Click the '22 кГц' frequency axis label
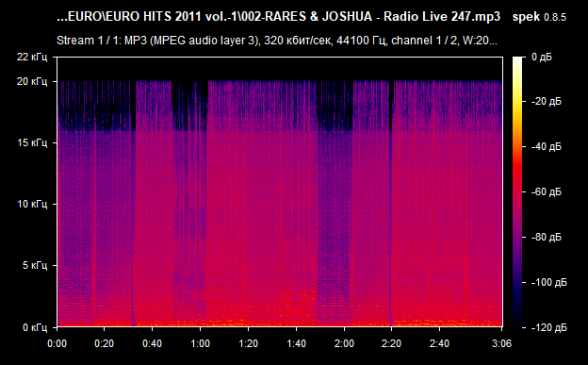Screen dimensions: 588x365 32,58
